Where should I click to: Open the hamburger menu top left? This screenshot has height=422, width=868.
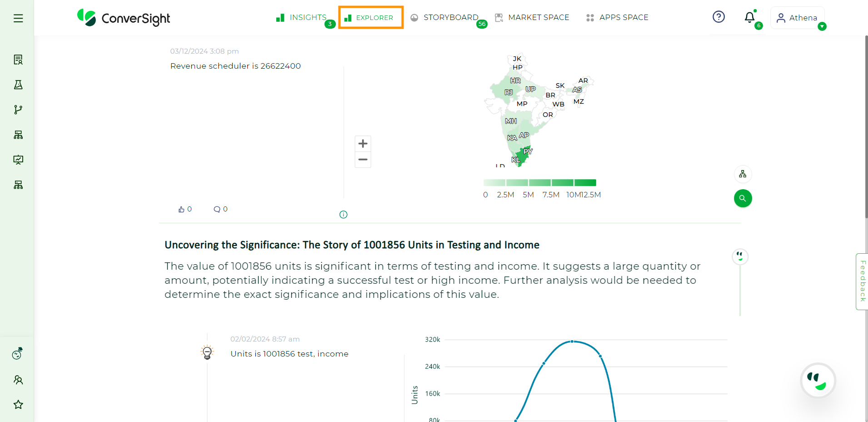(18, 18)
